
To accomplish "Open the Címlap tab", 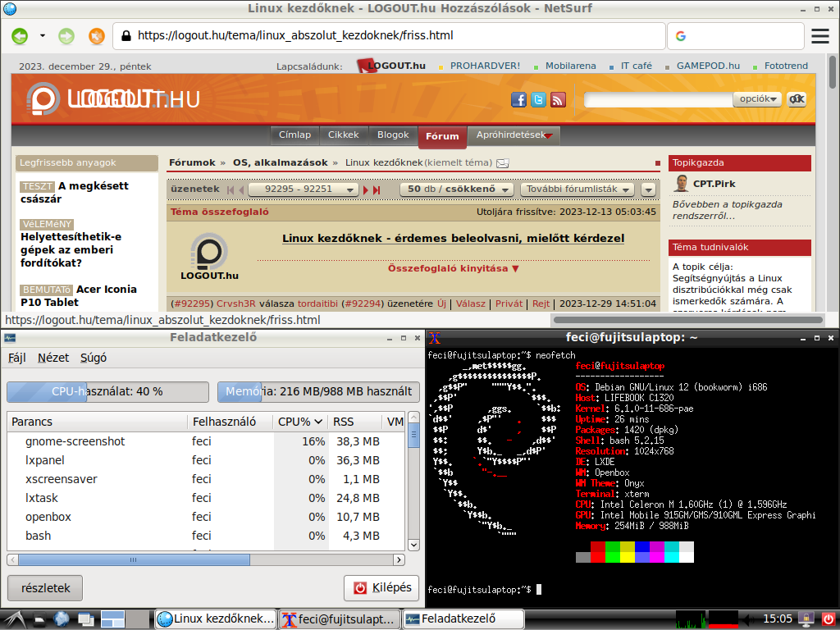I will [x=294, y=135].
